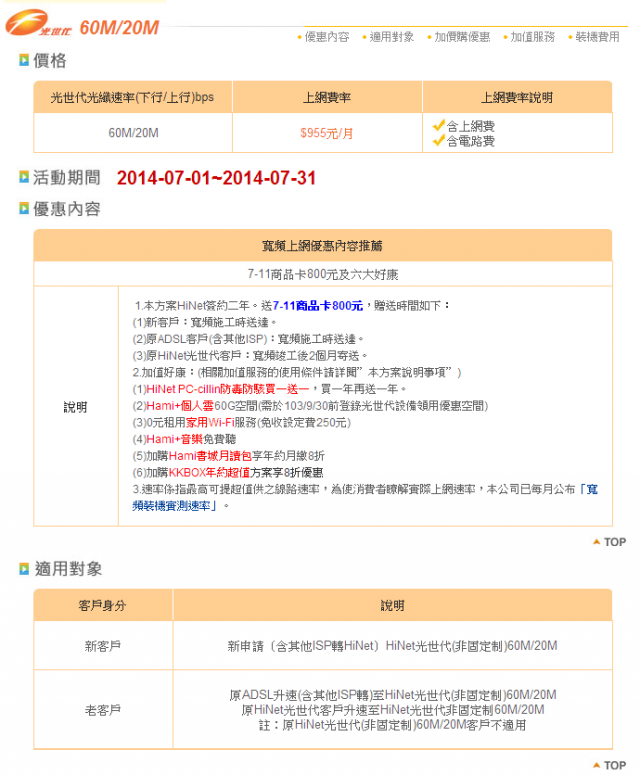Click the 老客戶 table cell

click(x=103, y=711)
